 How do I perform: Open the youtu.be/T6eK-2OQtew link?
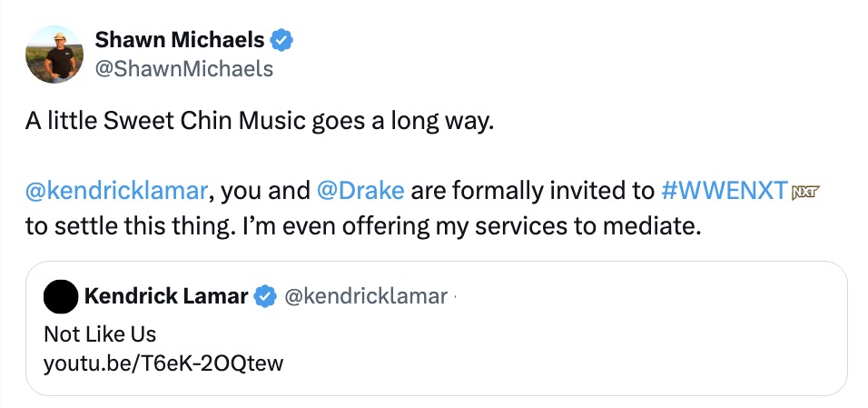163,364
